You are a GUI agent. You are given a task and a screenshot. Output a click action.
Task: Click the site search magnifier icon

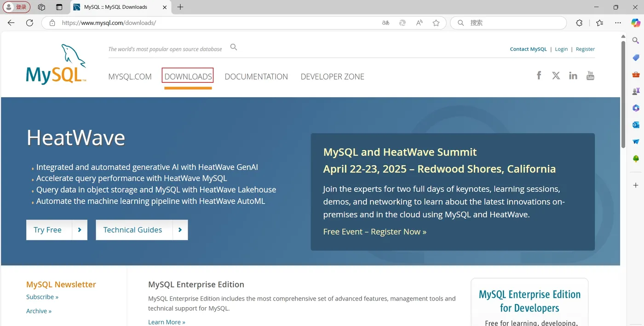pos(234,47)
